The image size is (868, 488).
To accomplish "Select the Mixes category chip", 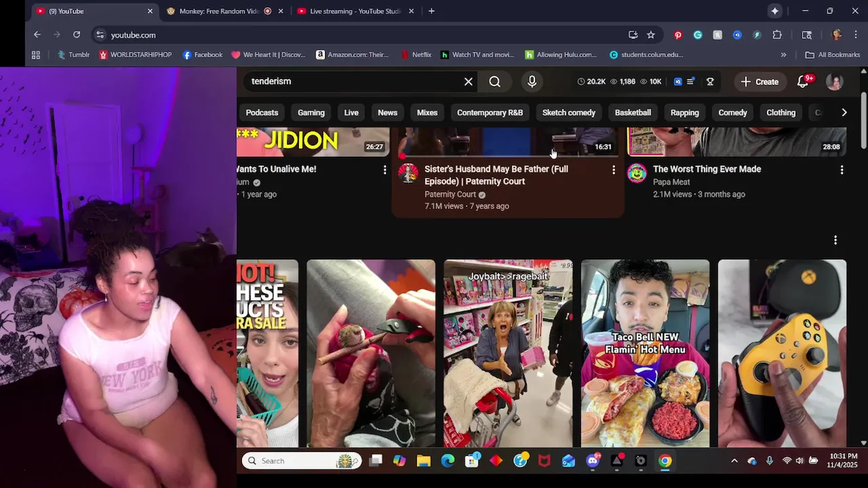I will pyautogui.click(x=427, y=113).
